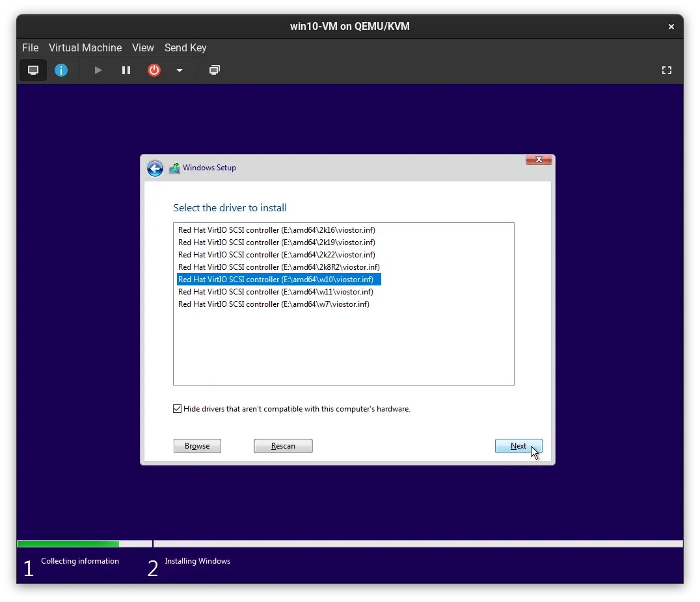
Task: Select the highlighted w10 viostor.inf driver
Action: coord(279,280)
